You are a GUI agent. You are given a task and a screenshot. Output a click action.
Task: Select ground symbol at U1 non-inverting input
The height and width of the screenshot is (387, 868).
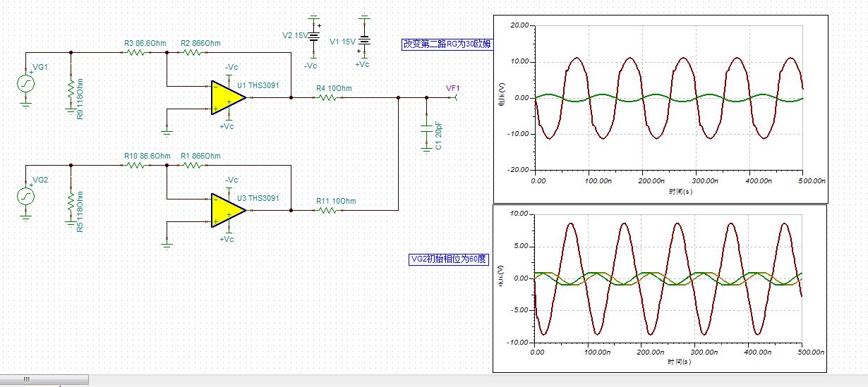point(167,131)
